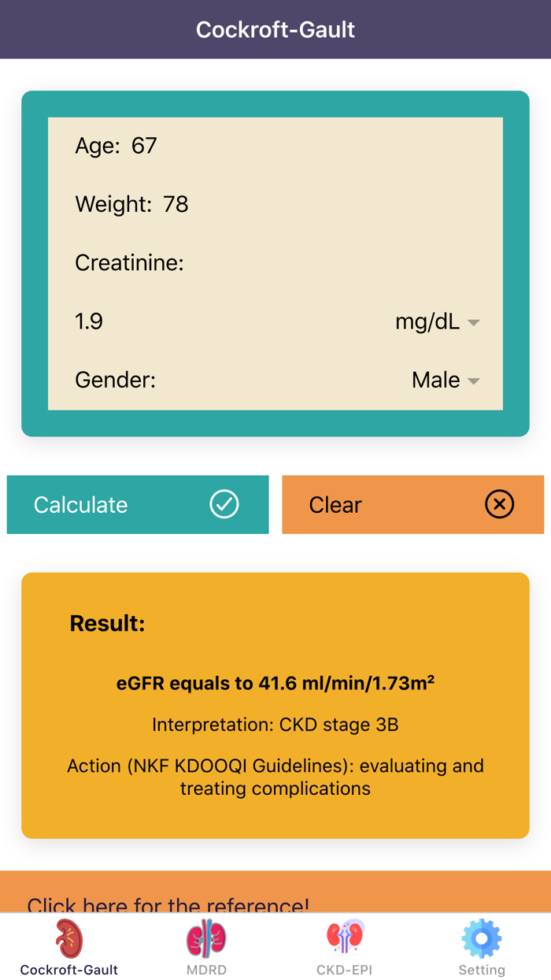Tap the orange Result panel
551x980 pixels.
275,705
